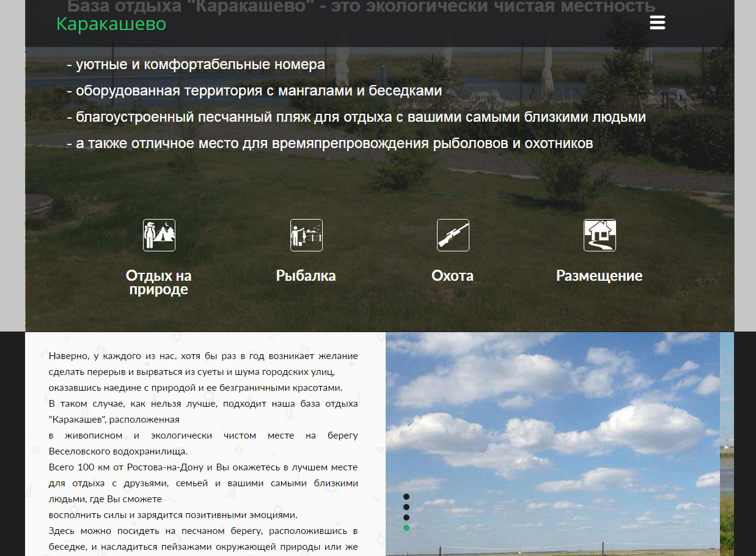Screen dimensions: 756x556
Task: Click the house accommodation icon
Action: point(600,235)
